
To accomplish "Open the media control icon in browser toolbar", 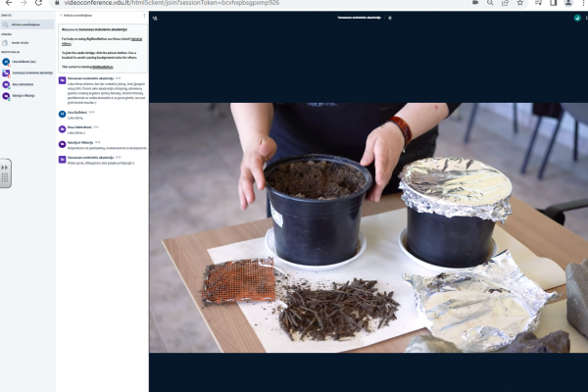I will click(x=538, y=3).
